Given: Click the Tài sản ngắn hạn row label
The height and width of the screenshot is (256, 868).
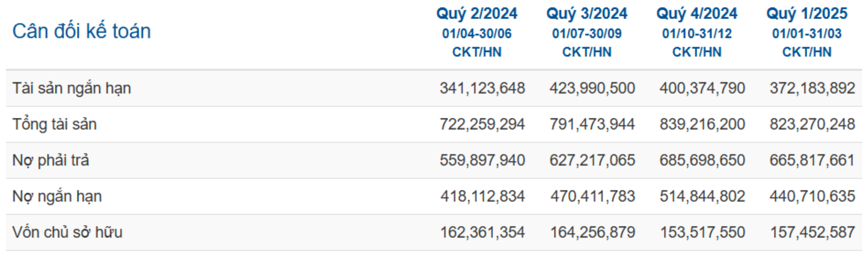Looking at the screenshot, I should pos(71,88).
